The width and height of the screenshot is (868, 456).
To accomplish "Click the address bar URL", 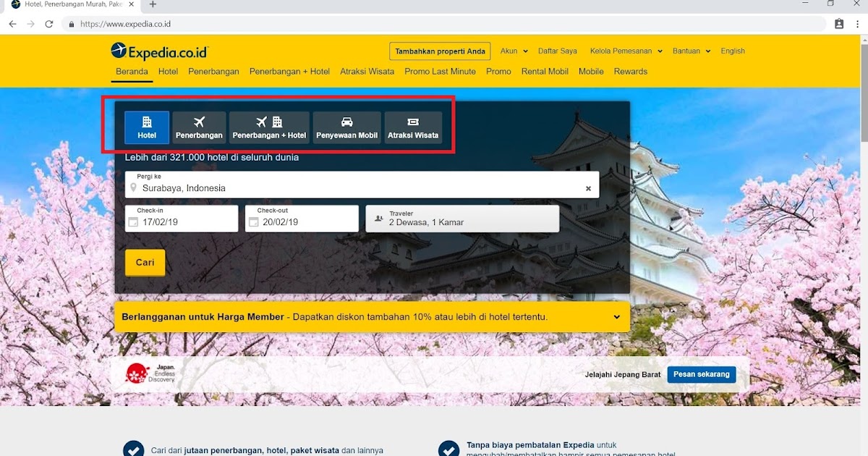I will click(x=125, y=24).
